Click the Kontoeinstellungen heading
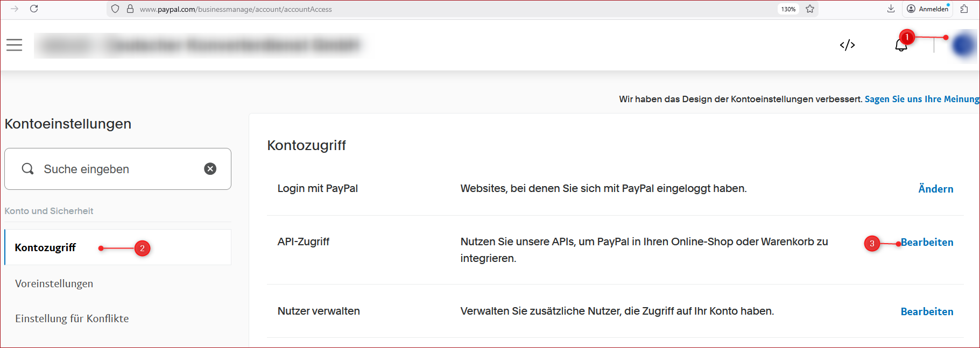This screenshot has width=980, height=348. pyautogui.click(x=68, y=124)
